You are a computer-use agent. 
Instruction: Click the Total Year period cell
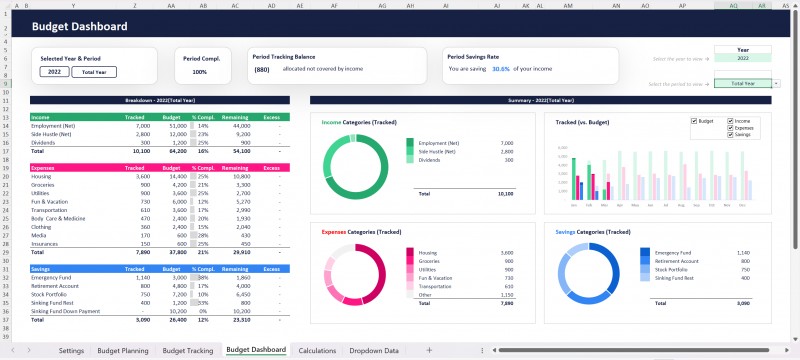pos(743,84)
